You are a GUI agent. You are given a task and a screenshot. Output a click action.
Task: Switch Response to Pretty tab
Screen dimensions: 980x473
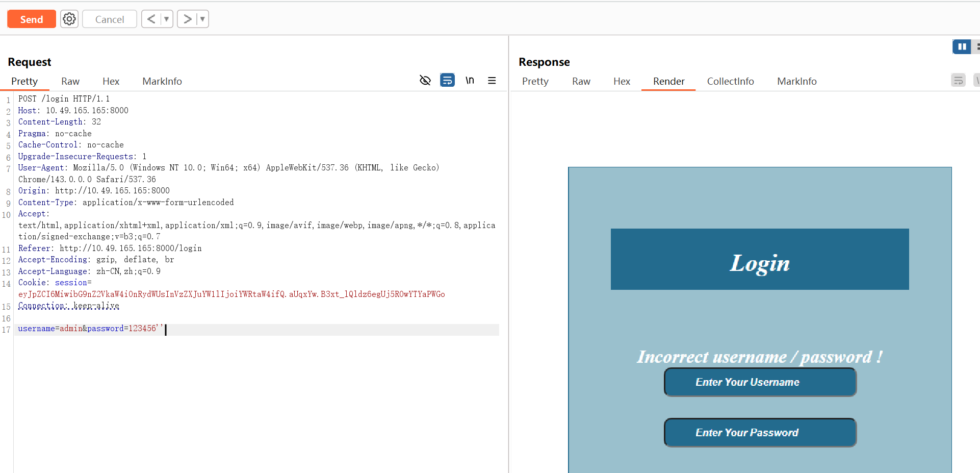coord(535,82)
